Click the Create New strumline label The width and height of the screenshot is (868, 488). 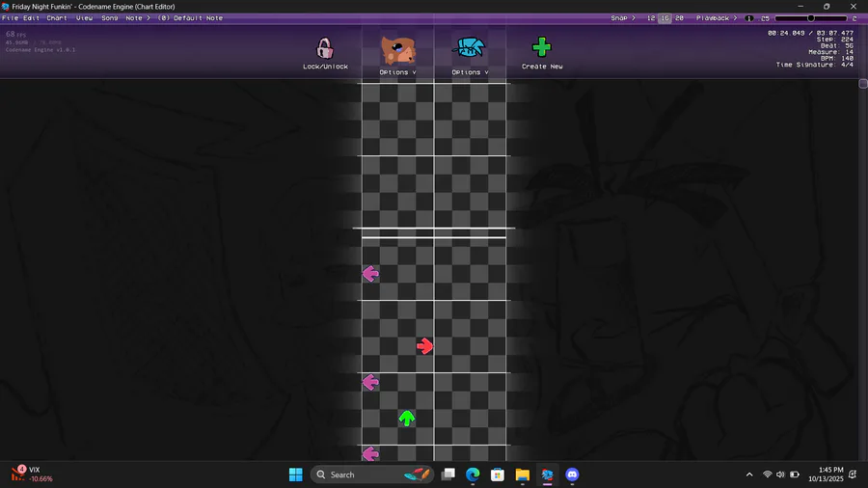pyautogui.click(x=542, y=66)
